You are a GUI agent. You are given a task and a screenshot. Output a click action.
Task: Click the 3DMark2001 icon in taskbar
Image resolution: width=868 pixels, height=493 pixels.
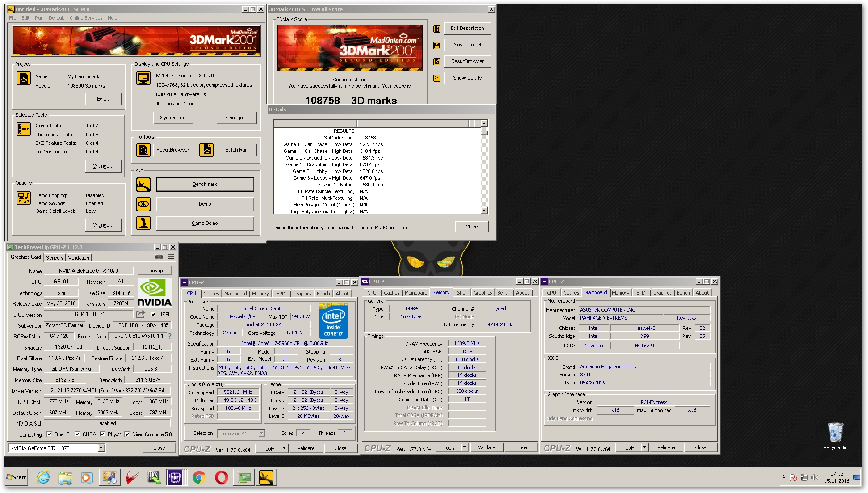[266, 477]
